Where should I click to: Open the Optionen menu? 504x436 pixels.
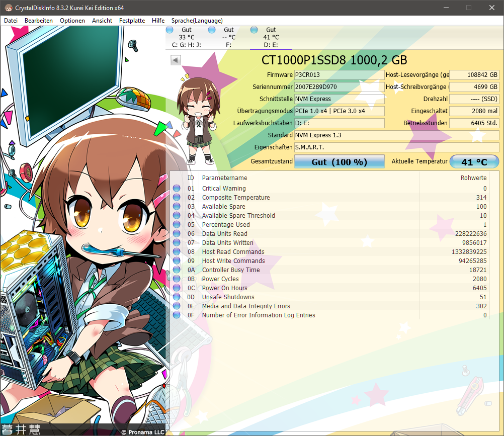tap(72, 21)
